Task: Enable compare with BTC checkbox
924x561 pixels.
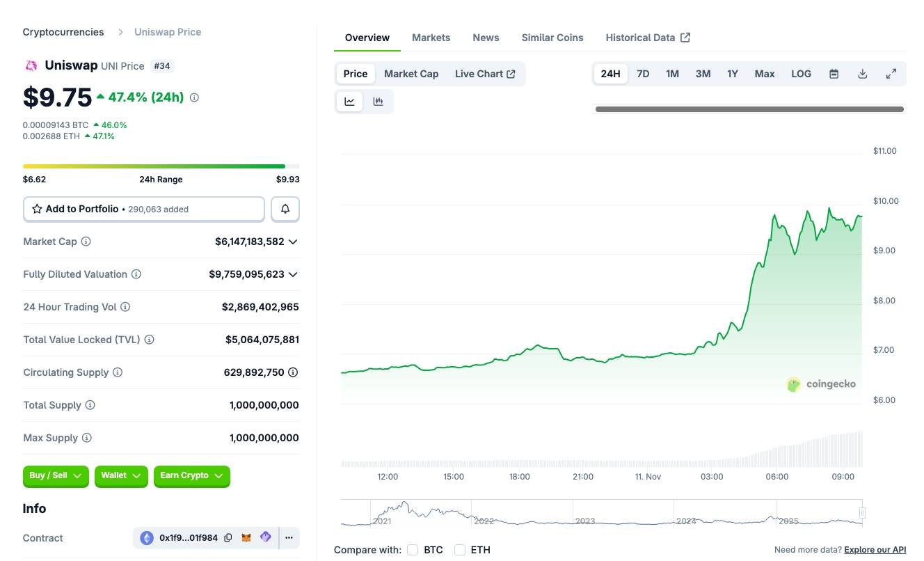Action: [413, 550]
